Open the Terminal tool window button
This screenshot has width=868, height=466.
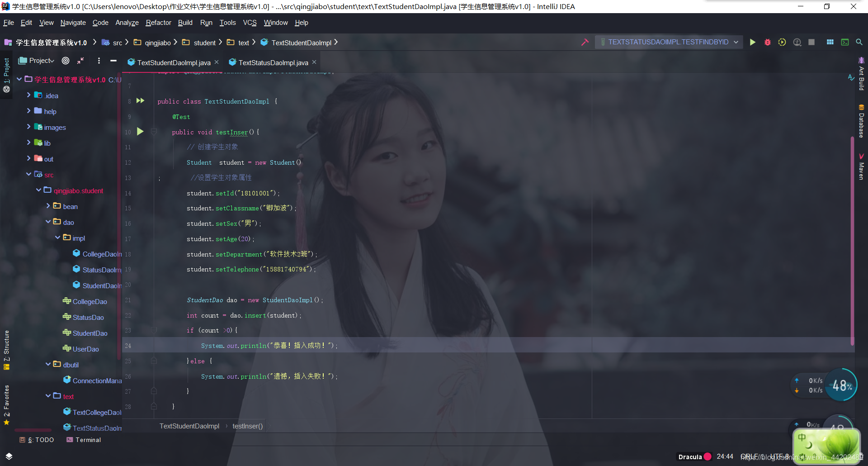[x=84, y=440]
